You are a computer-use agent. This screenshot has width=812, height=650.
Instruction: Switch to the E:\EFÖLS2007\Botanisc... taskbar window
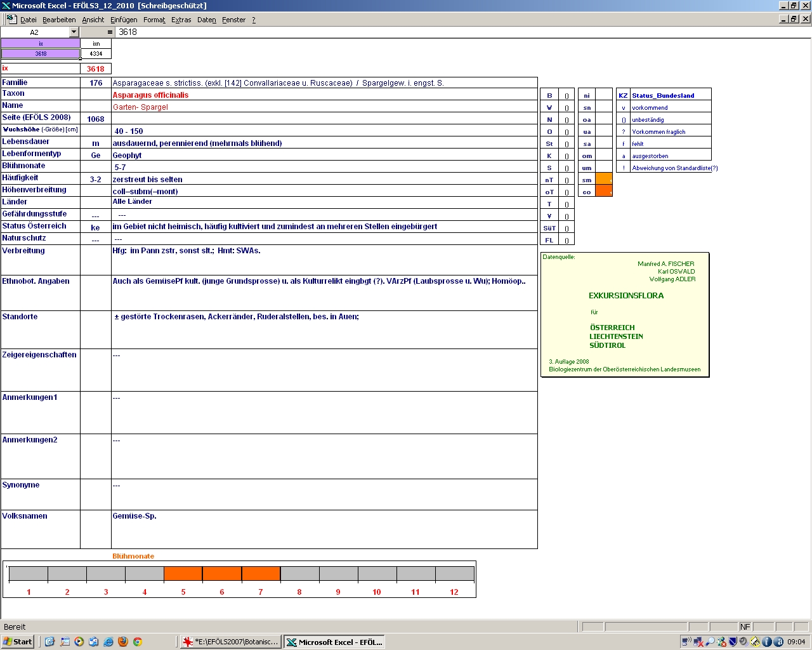click(231, 642)
